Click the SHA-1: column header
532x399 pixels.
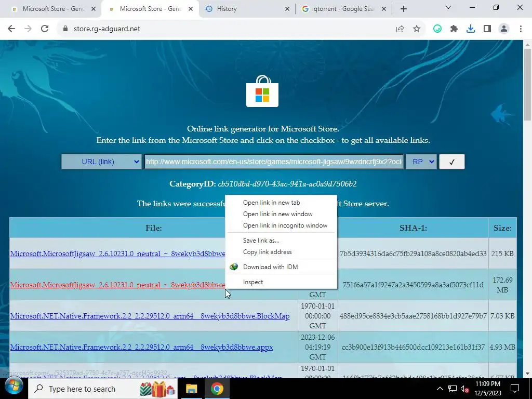(x=413, y=228)
